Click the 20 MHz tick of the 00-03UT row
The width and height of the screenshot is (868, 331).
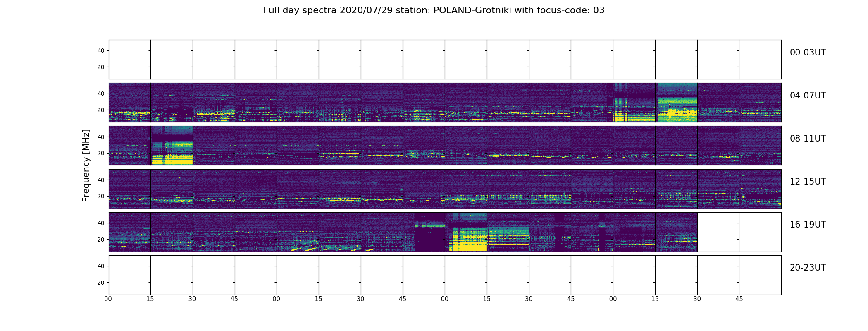(x=101, y=67)
